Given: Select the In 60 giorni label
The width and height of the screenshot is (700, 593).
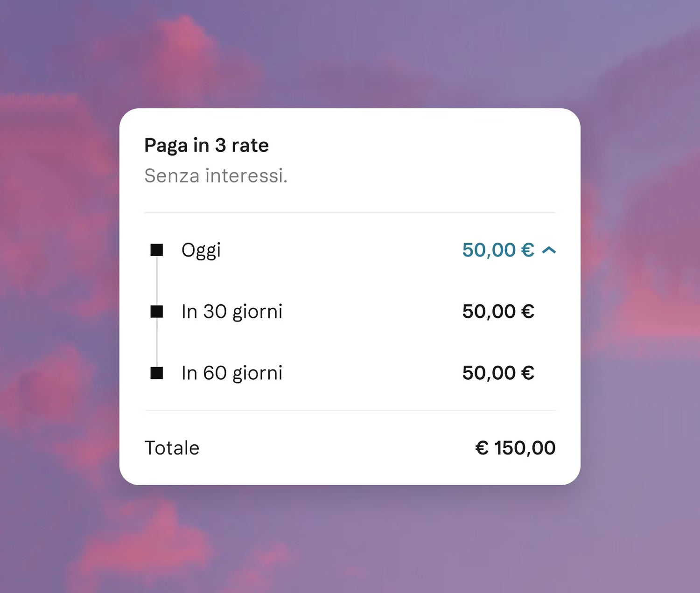Looking at the screenshot, I should tap(232, 373).
